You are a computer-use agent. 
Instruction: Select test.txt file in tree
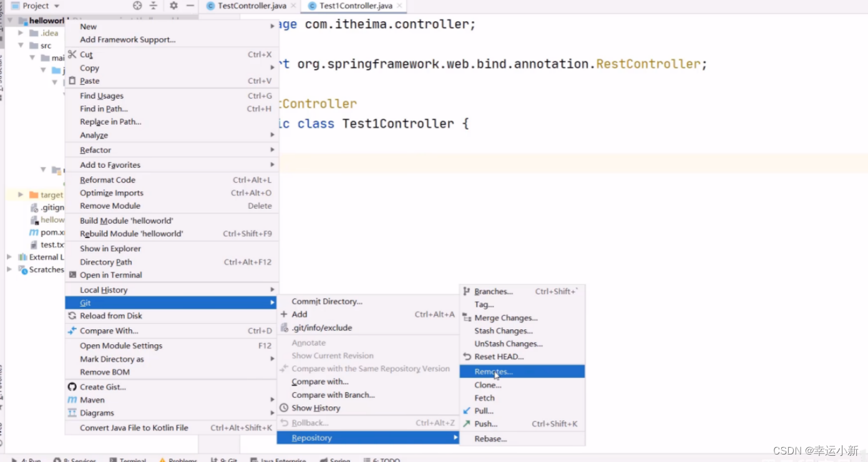click(x=48, y=244)
